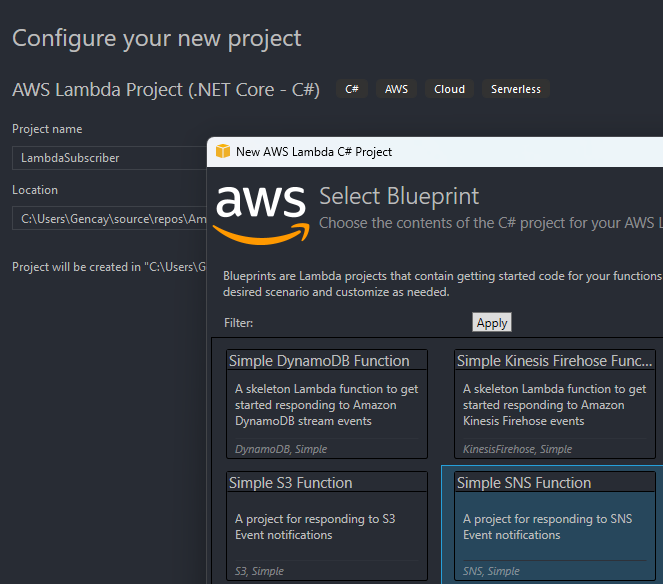
Task: Click the Configure your new project heading
Action: tap(156, 39)
